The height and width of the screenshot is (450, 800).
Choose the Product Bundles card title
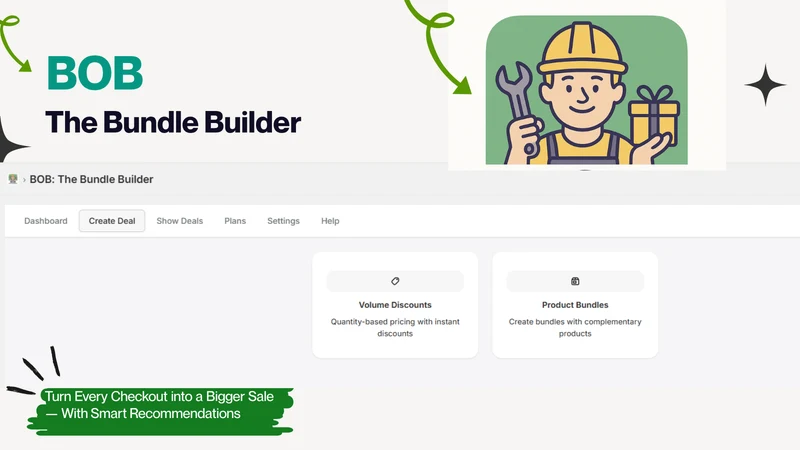coord(575,305)
